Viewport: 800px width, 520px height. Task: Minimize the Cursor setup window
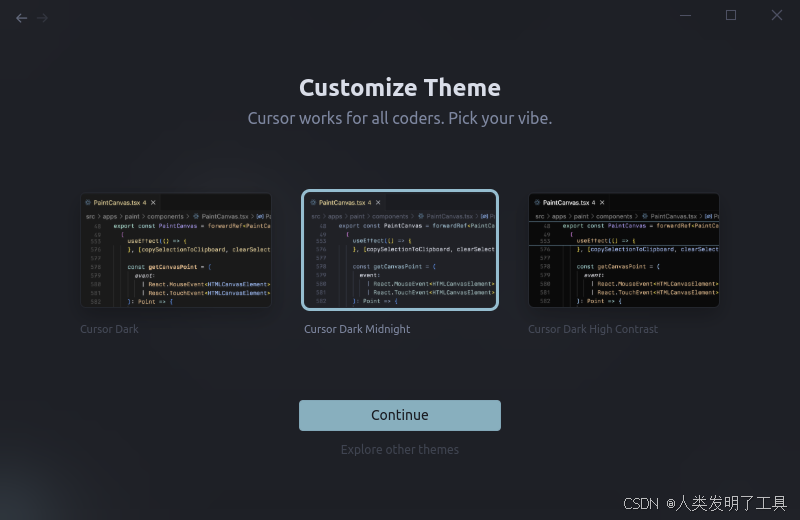pyautogui.click(x=686, y=15)
